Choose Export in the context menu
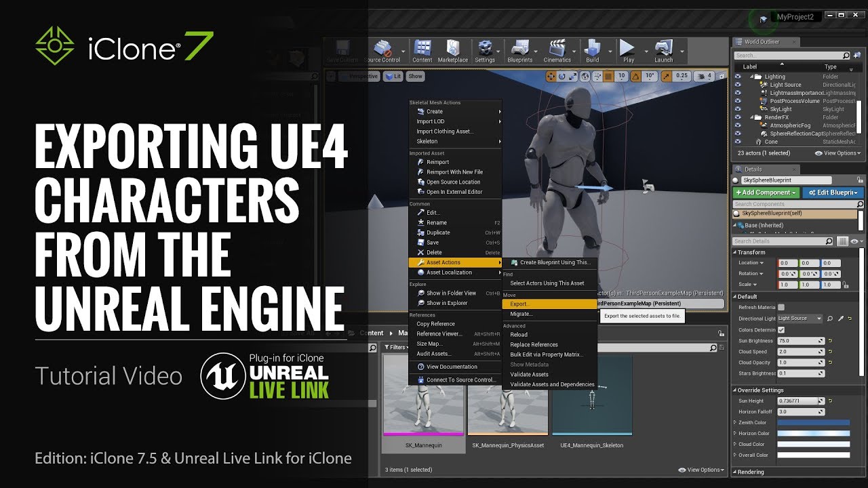868x488 pixels. click(x=549, y=304)
